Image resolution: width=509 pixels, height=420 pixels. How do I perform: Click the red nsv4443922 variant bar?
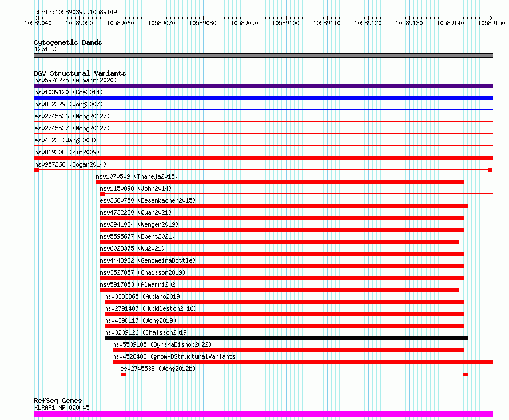coord(282,266)
